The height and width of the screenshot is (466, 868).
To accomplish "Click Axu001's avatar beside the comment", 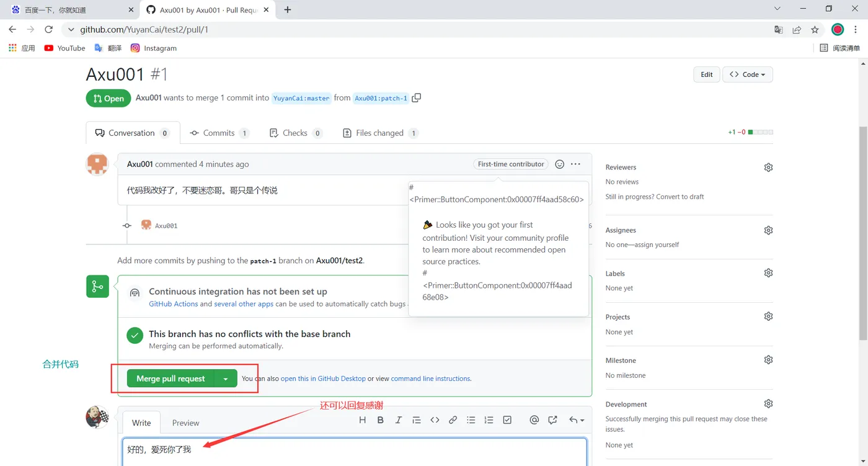I will pyautogui.click(x=97, y=164).
